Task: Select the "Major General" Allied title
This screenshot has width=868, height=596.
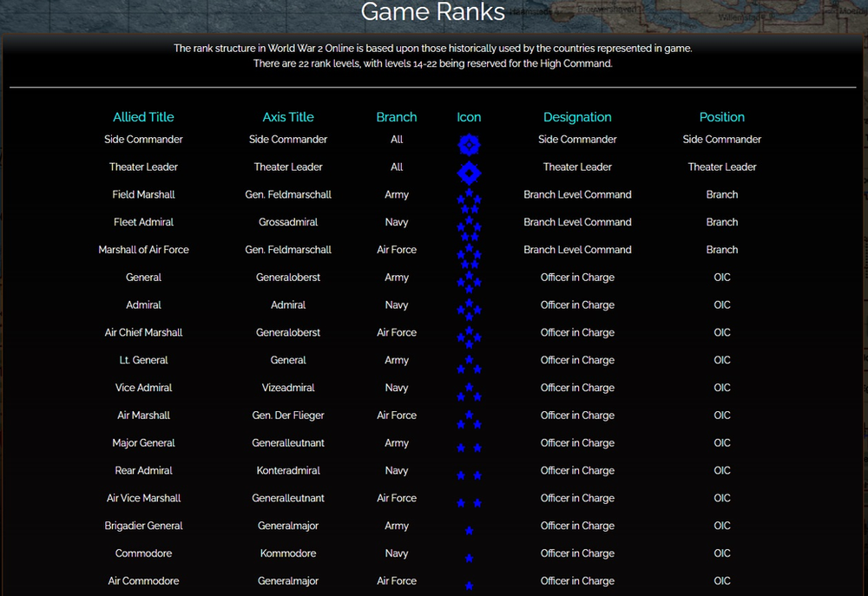Action: coord(143,443)
